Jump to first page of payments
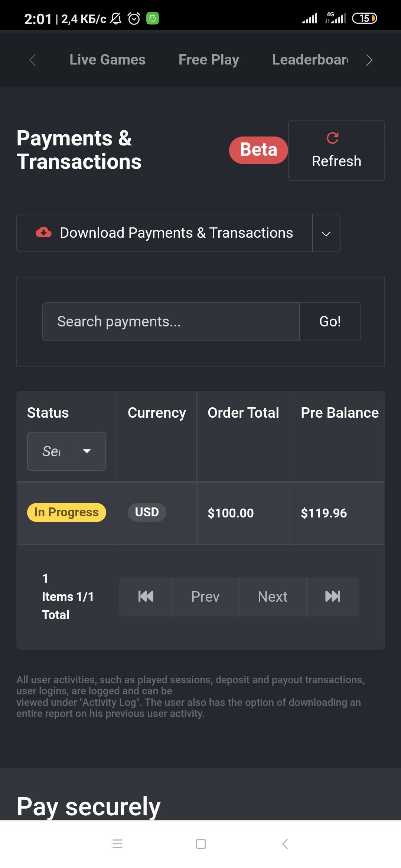Image resolution: width=401 pixels, height=868 pixels. [x=146, y=596]
